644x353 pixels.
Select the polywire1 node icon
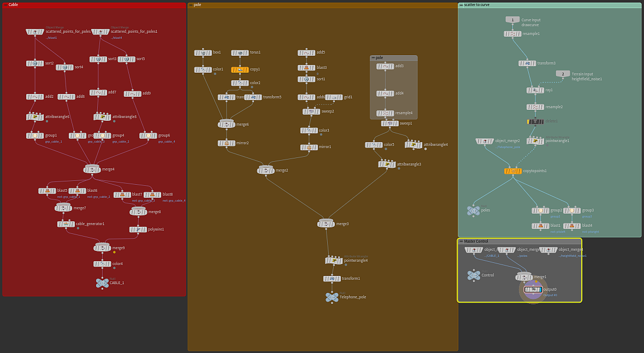[138, 230]
